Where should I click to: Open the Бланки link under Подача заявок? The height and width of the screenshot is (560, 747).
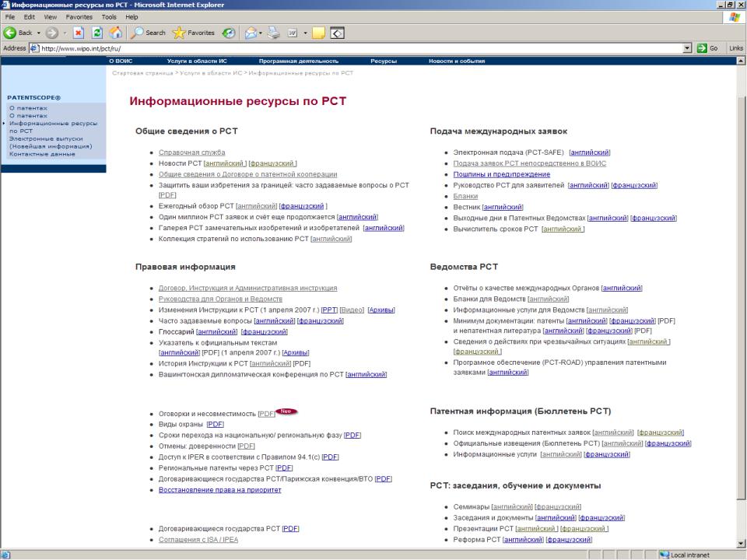[465, 196]
